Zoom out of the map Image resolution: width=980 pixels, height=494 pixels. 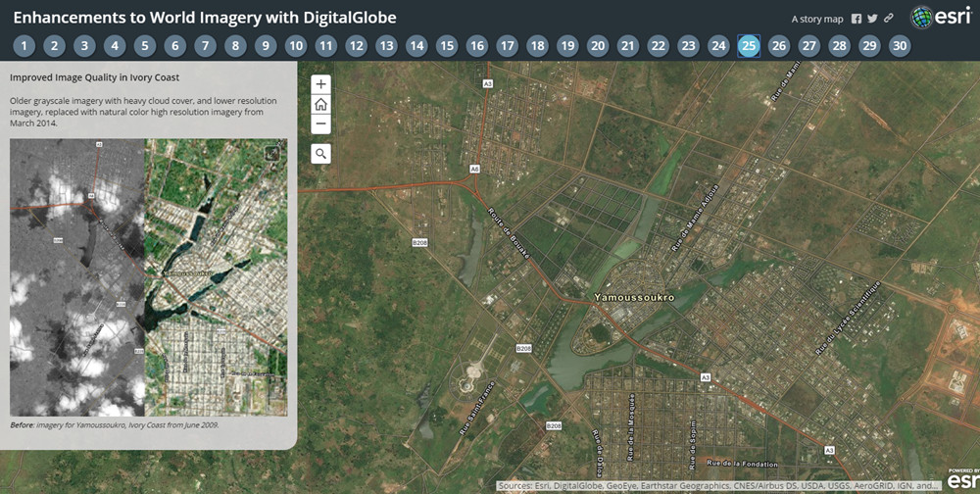[x=320, y=123]
